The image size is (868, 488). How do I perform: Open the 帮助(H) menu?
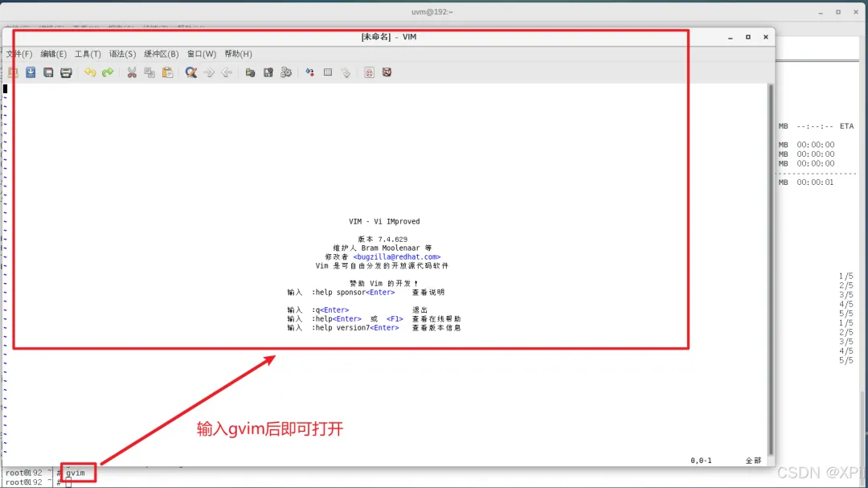point(238,54)
